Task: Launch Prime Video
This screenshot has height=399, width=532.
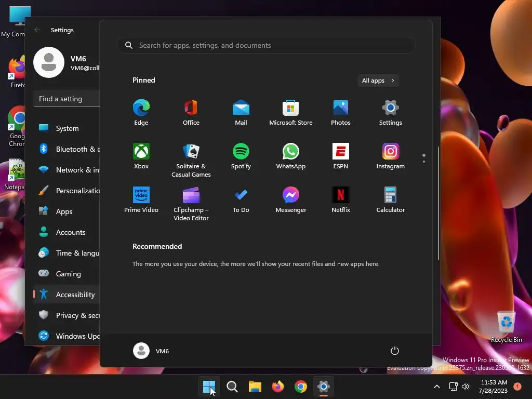Action: [141, 200]
